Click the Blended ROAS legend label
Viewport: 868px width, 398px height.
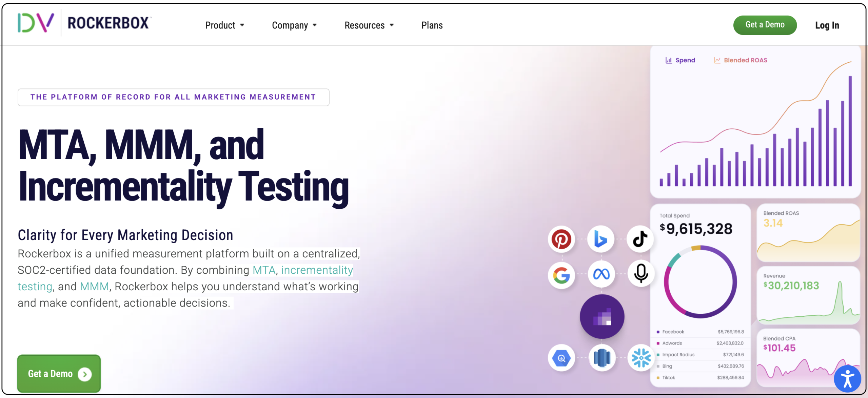coord(746,60)
